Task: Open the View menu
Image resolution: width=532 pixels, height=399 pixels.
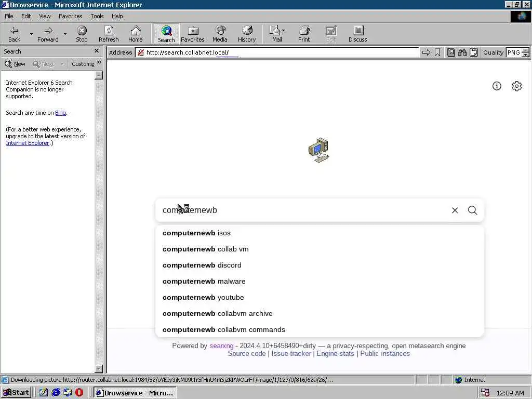Action: pyautogui.click(x=45, y=16)
